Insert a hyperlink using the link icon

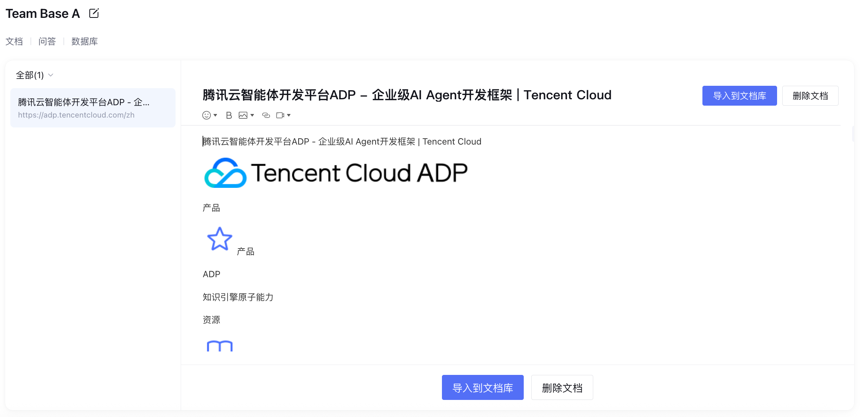click(x=266, y=115)
